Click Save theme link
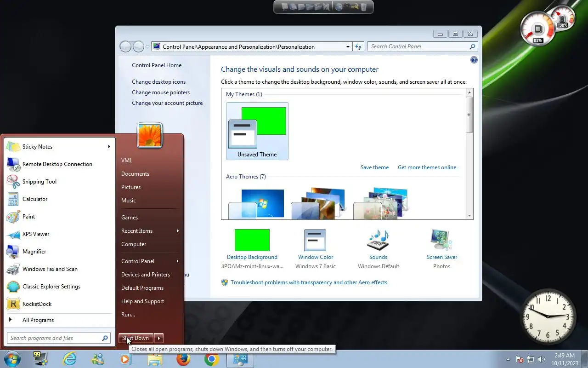The width and height of the screenshot is (588, 368). [374, 167]
